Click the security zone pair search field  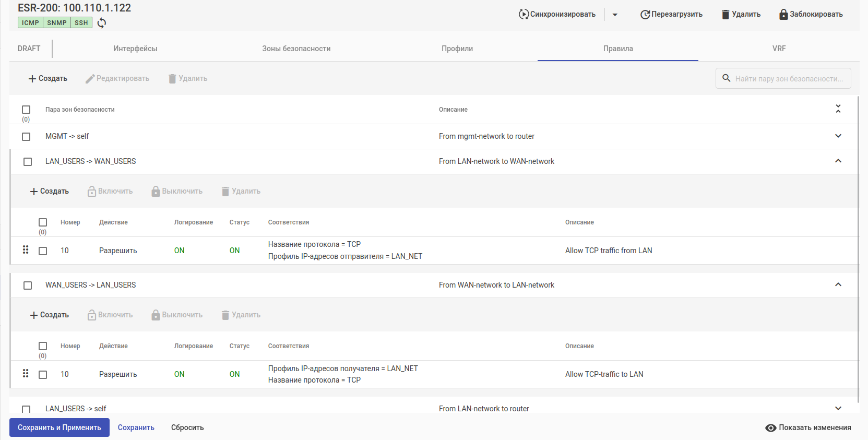coord(789,79)
